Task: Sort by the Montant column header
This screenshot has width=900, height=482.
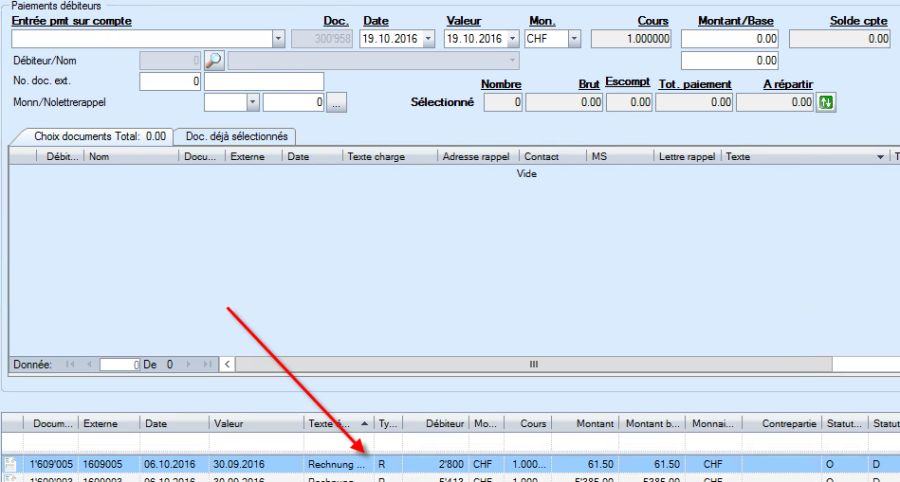Action: (x=585, y=424)
